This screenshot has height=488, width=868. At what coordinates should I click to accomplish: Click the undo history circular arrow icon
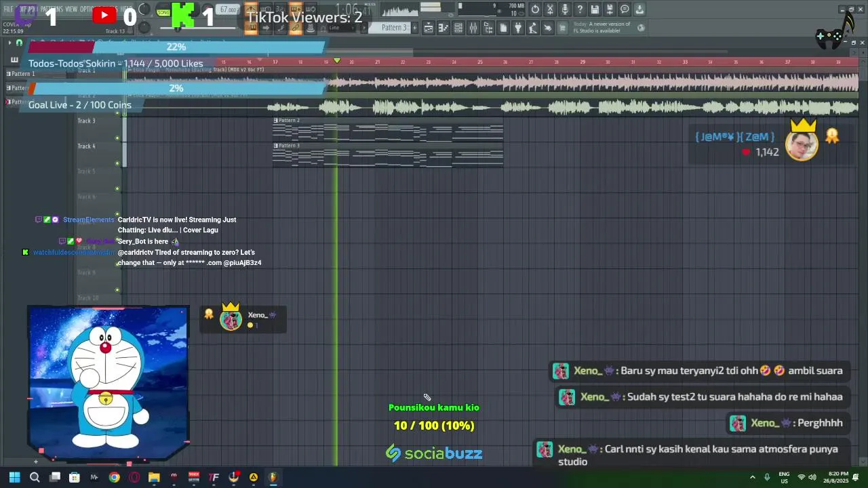[535, 9]
